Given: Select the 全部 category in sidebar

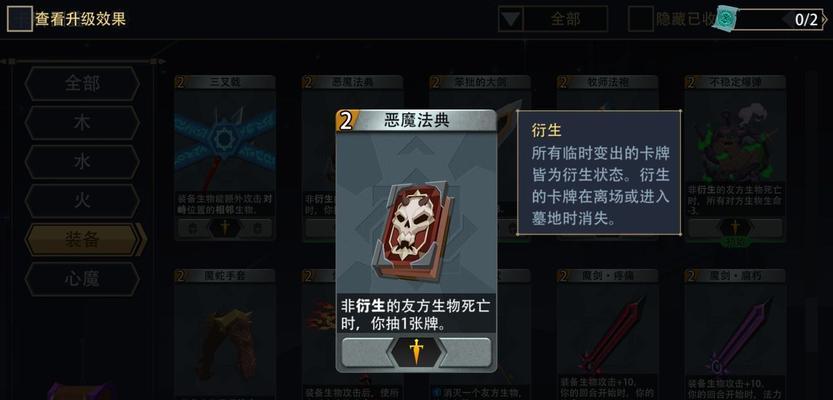Looking at the screenshot, I should [x=82, y=83].
